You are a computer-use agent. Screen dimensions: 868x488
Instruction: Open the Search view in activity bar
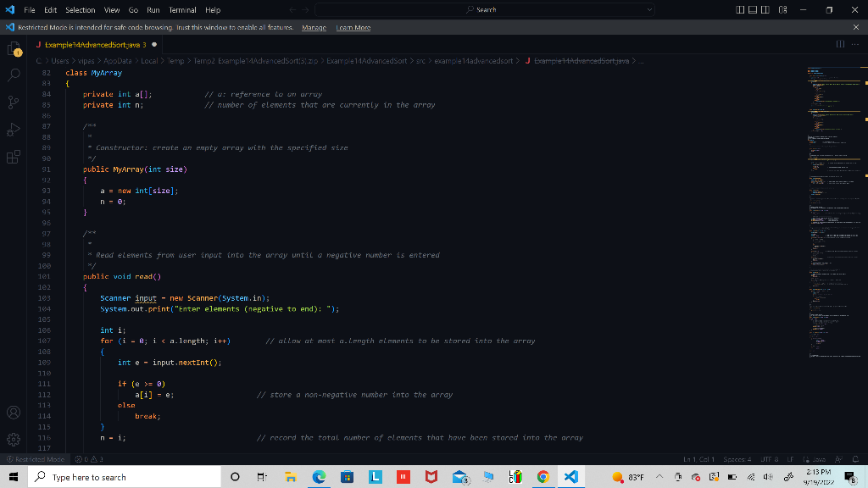point(14,75)
